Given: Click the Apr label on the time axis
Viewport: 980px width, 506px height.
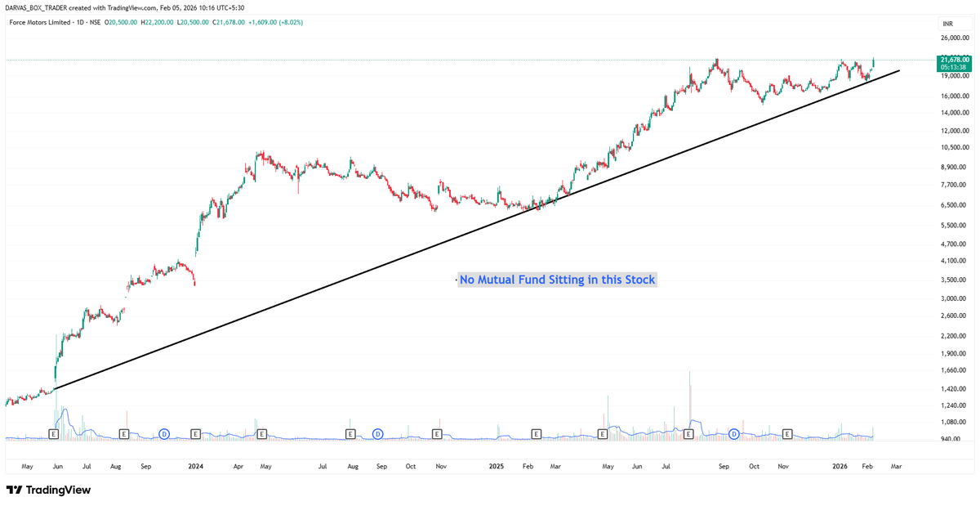Looking at the screenshot, I should (238, 466).
